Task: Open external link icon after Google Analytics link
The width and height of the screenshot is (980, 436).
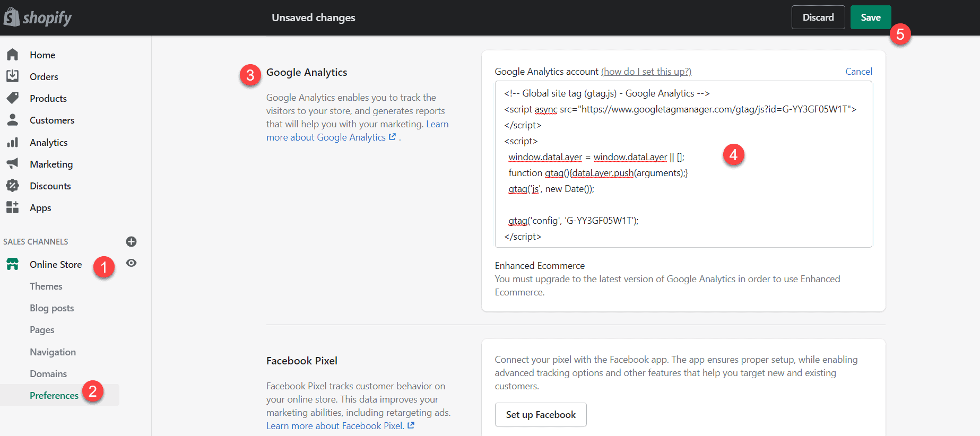Action: tap(392, 137)
